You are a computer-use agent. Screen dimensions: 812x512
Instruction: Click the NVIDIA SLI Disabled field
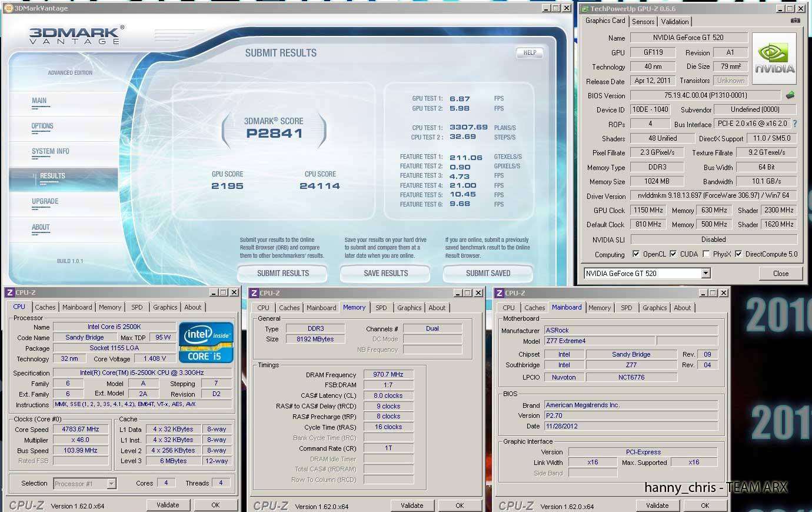tap(713, 240)
